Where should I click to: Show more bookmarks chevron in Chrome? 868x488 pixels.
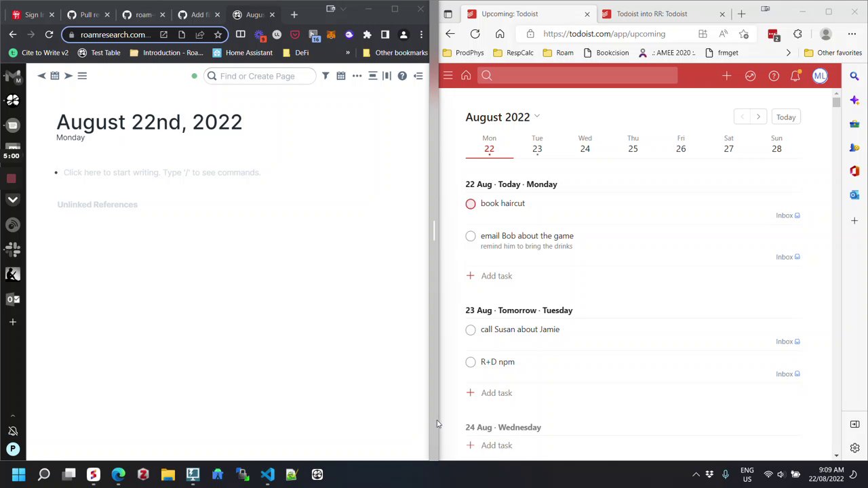348,53
